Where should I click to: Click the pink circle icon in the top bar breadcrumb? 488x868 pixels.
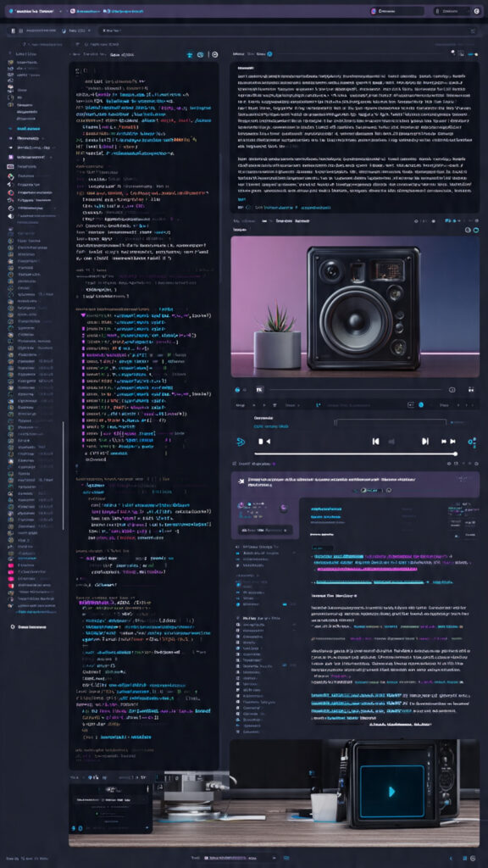point(75,10)
